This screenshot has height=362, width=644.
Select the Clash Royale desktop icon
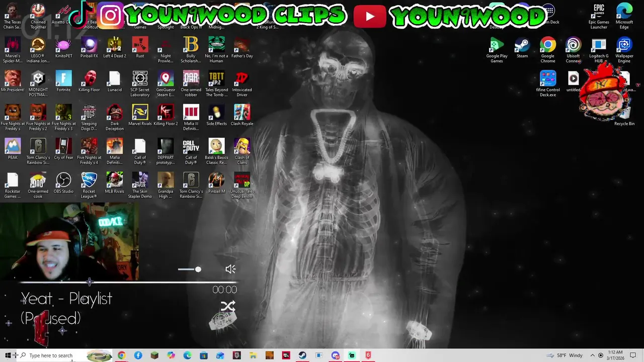tap(242, 115)
